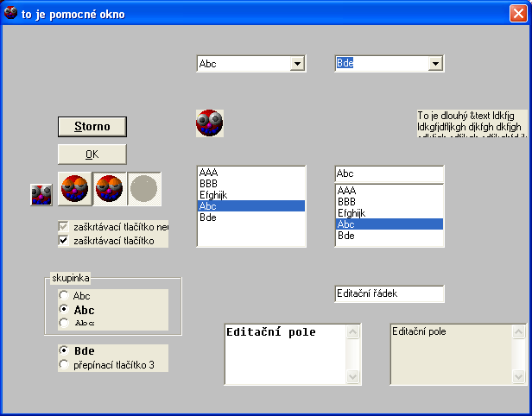The height and width of the screenshot is (416, 532).
Task: Choose the Bde radio button
Action: 64,351
